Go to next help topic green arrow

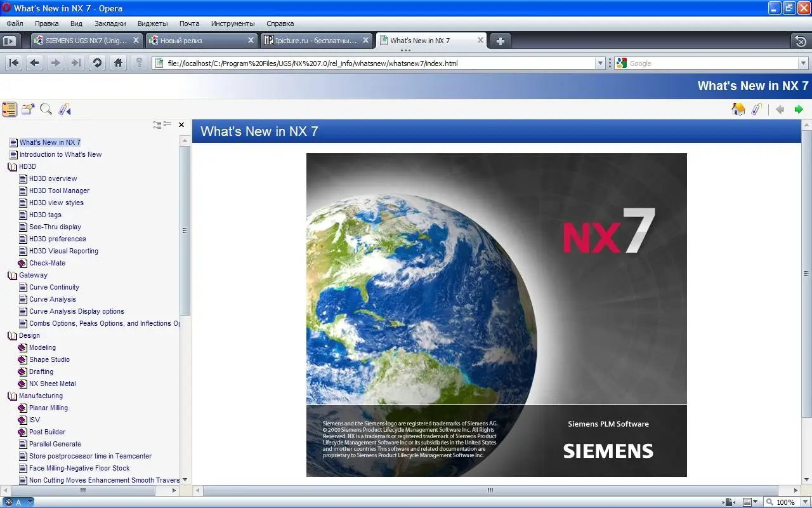(x=799, y=109)
